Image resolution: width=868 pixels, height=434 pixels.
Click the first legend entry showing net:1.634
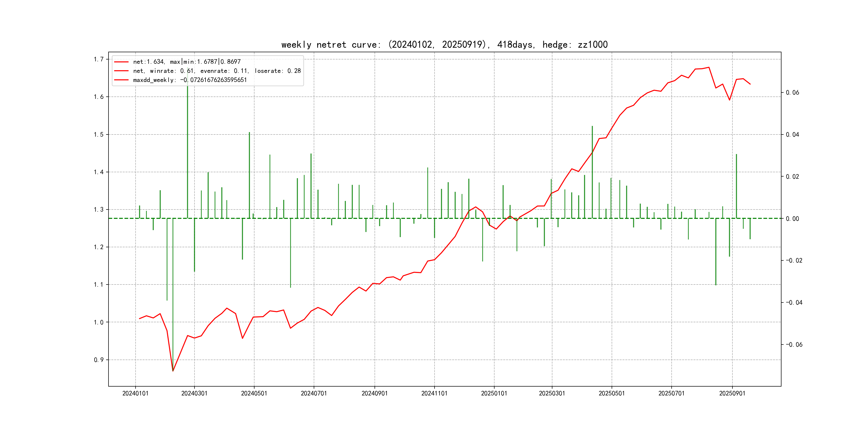click(187, 62)
